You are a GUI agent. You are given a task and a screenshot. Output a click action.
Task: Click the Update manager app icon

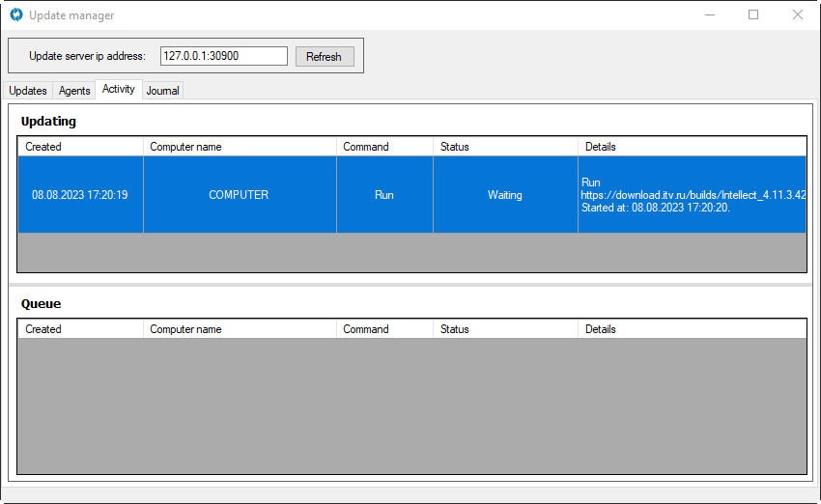click(x=15, y=15)
